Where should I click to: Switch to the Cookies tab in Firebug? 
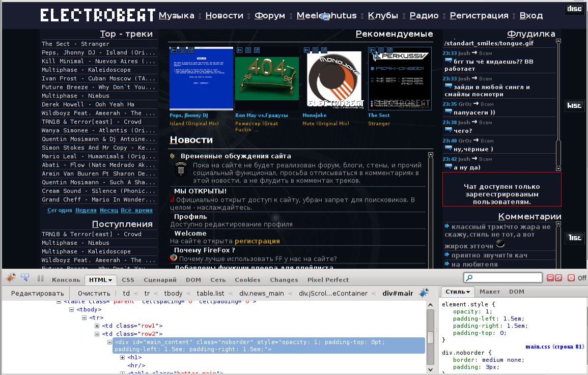[x=247, y=280]
